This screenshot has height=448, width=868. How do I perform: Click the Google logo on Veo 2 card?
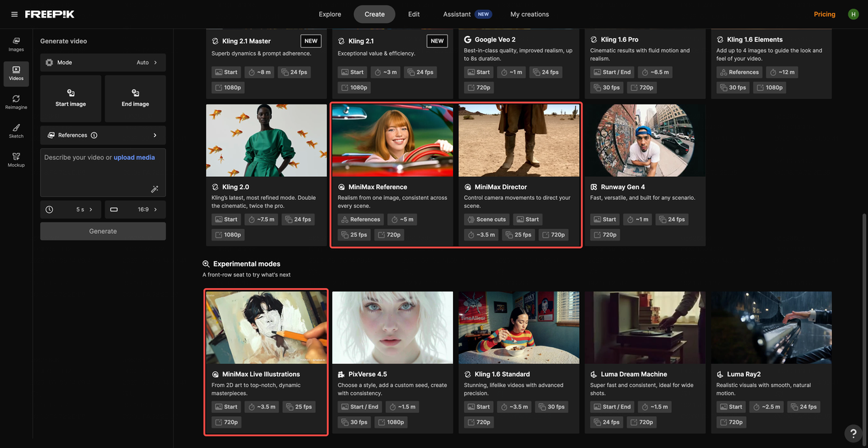468,40
